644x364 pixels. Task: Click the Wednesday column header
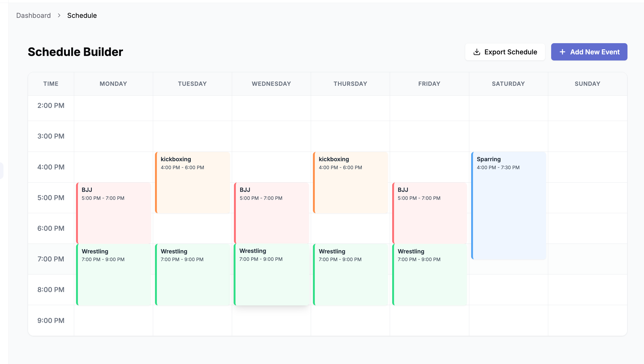tap(271, 84)
